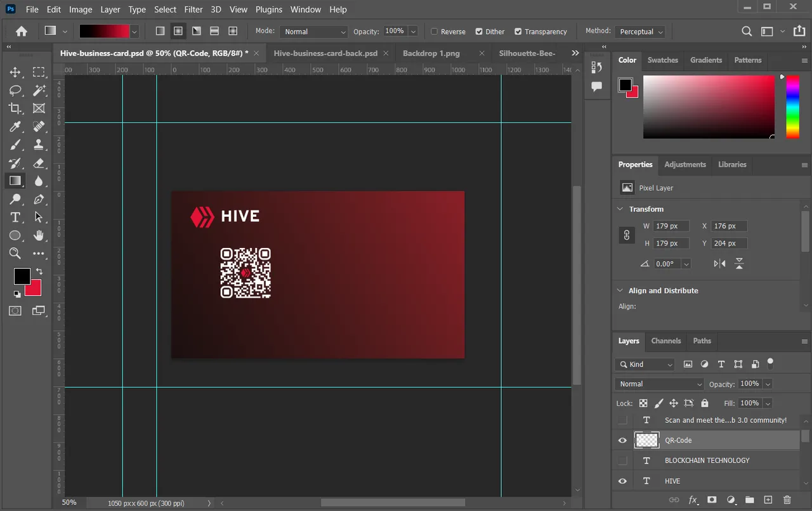Screen dimensions: 812x511
Task: Show the Scan and meet text layer
Action: [622, 420]
